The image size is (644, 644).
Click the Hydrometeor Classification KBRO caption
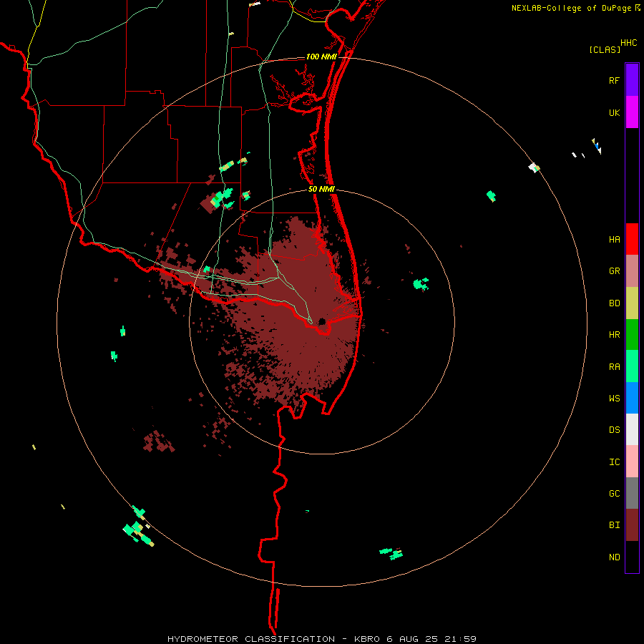click(321, 639)
